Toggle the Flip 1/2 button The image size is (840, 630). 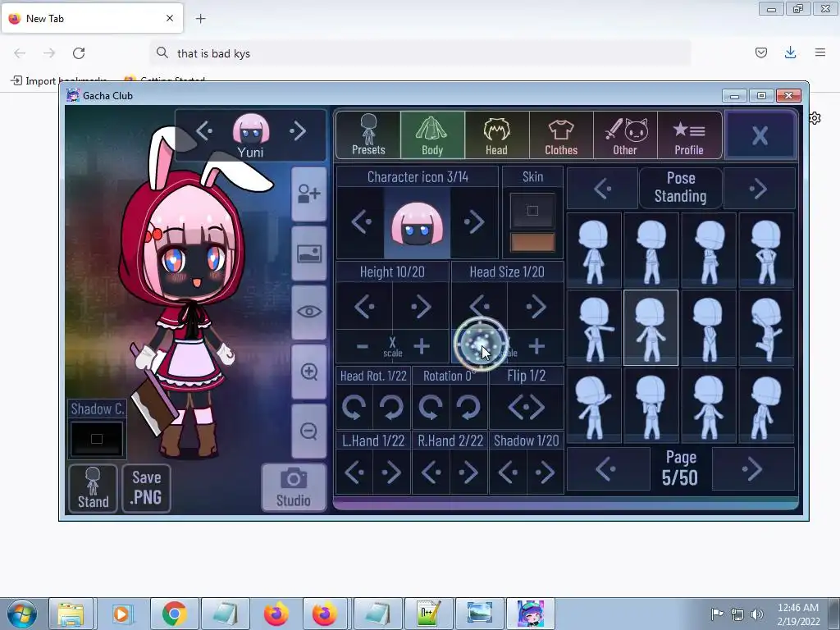point(526,407)
